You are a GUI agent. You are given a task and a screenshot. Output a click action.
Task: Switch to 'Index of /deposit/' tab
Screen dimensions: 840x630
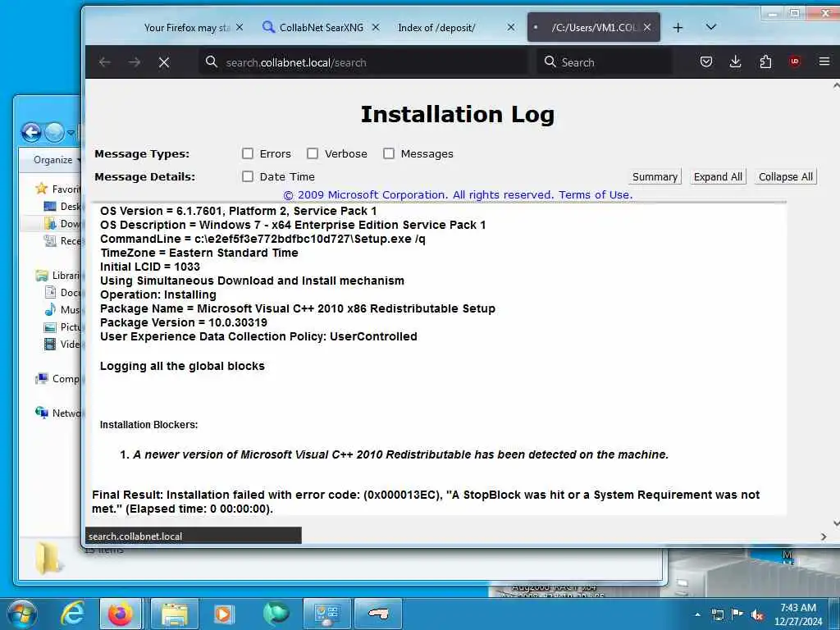click(x=436, y=27)
